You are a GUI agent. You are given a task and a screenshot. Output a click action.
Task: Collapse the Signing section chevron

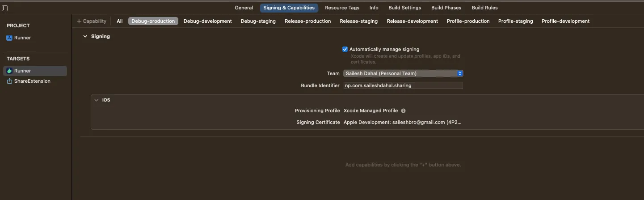[x=85, y=37]
